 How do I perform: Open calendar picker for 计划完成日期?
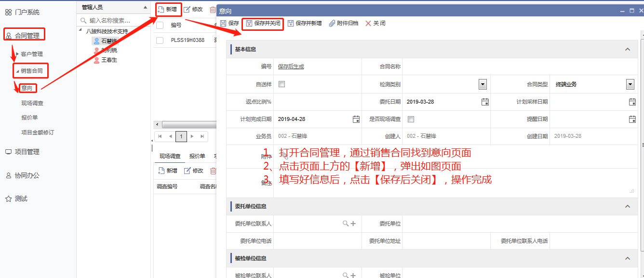[x=356, y=119]
